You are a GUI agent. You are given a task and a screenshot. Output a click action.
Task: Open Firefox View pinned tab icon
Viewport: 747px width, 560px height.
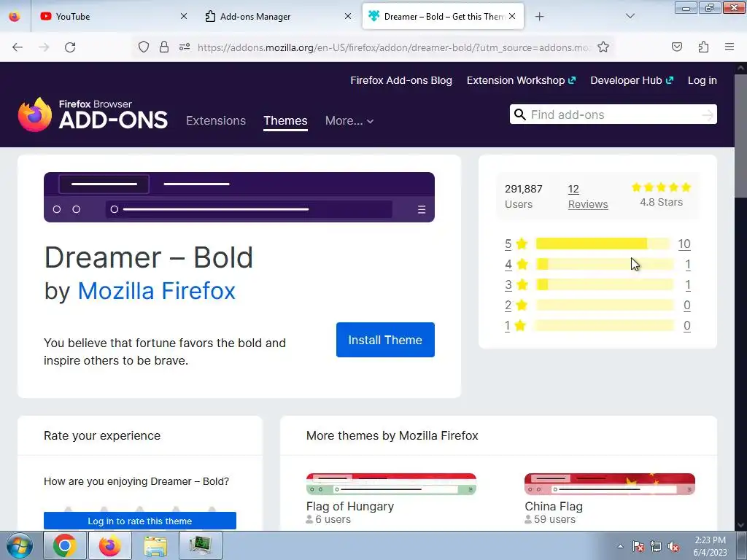(x=15, y=17)
